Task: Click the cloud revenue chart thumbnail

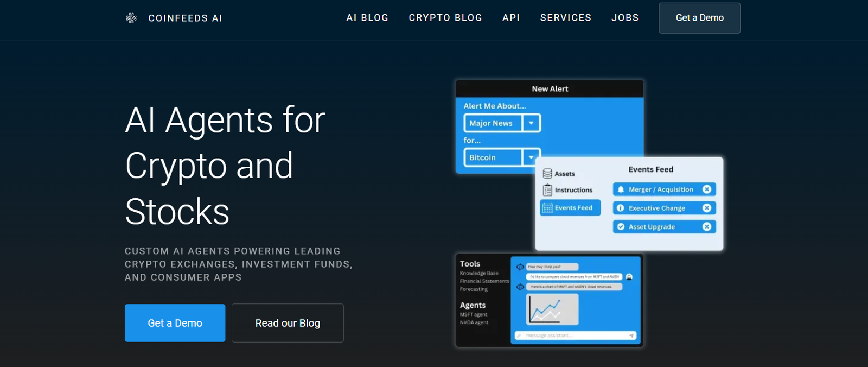Action: (x=552, y=309)
